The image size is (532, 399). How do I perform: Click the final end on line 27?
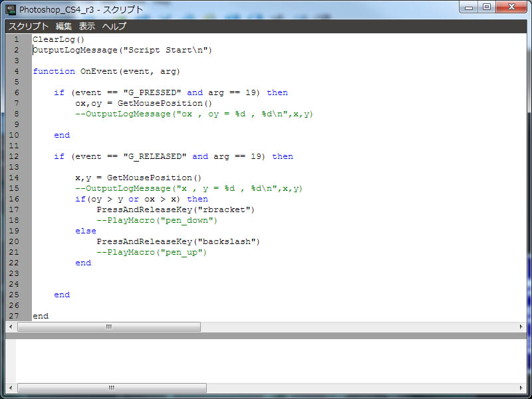pyautogui.click(x=41, y=317)
